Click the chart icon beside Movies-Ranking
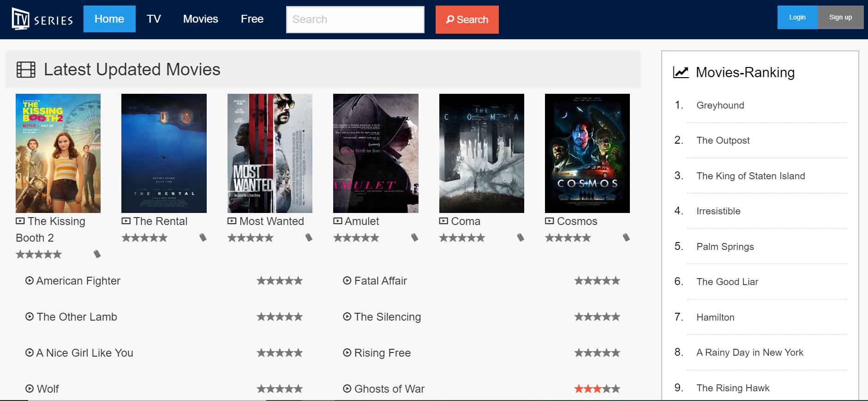Viewport: 868px width, 401px height. pos(681,73)
